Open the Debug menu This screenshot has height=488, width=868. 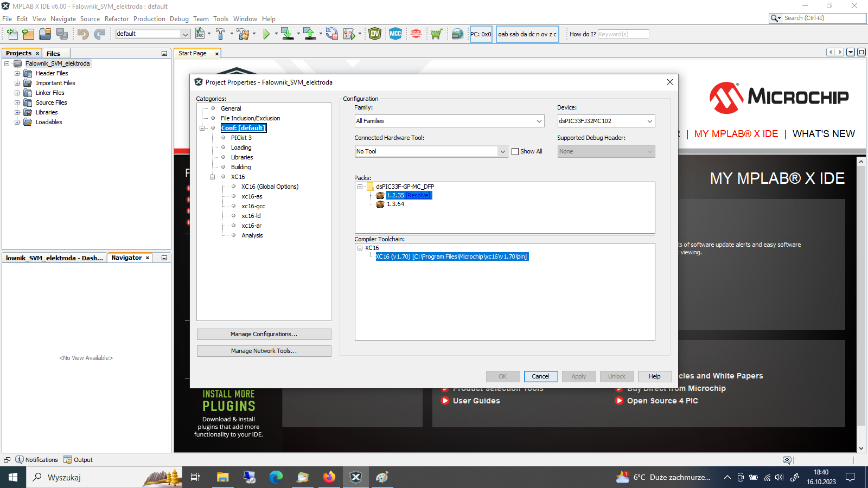[x=179, y=18]
